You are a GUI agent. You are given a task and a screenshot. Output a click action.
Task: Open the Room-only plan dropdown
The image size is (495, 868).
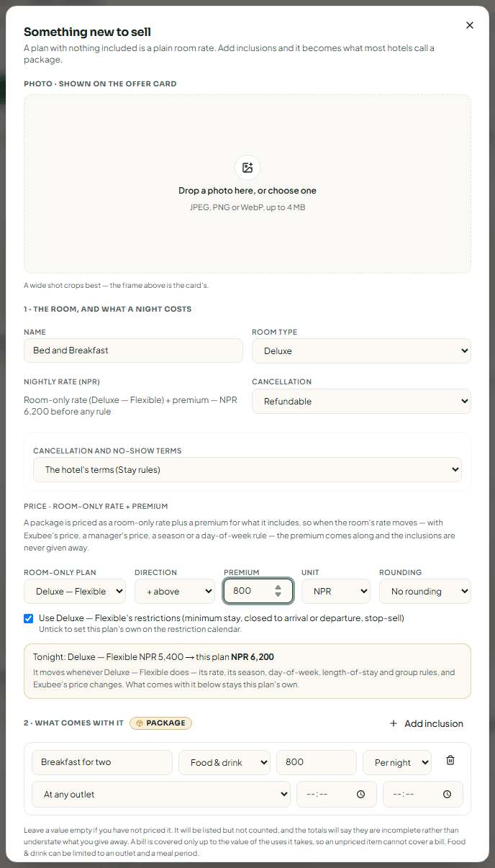76,591
